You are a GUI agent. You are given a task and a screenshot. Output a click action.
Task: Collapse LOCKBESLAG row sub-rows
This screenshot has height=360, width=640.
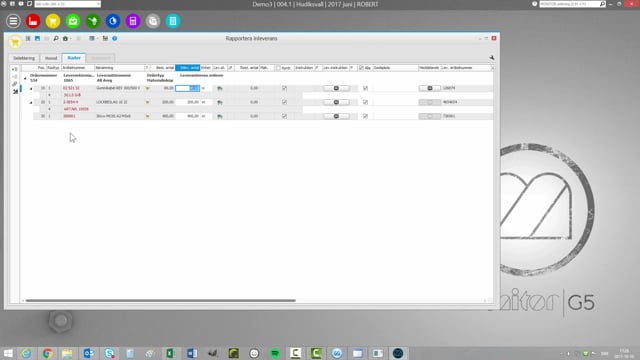31,102
